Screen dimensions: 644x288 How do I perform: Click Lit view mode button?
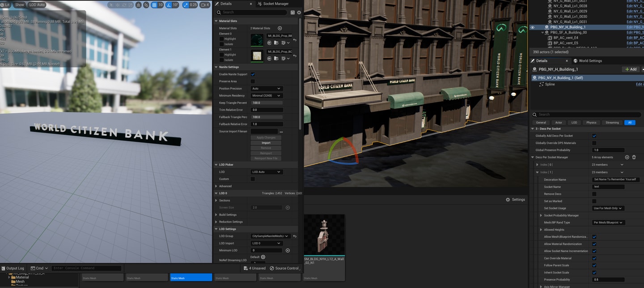pos(5,5)
